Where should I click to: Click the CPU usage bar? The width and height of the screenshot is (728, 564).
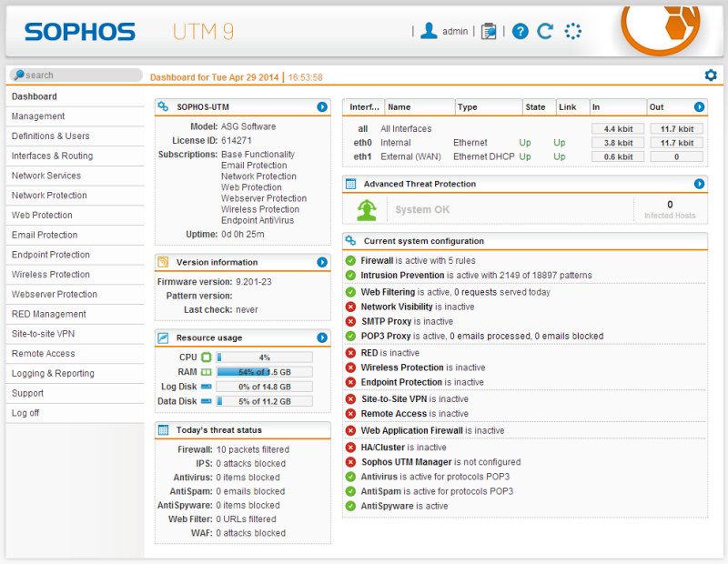[x=264, y=358]
